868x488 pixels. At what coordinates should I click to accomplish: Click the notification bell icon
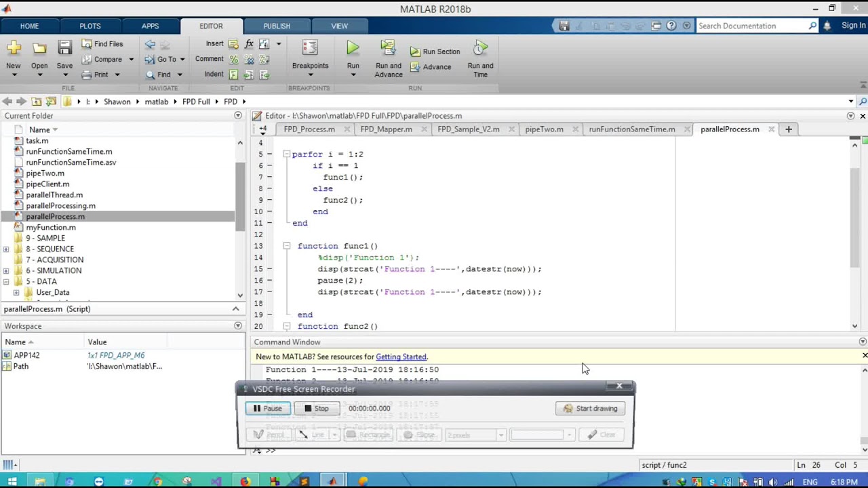click(827, 26)
